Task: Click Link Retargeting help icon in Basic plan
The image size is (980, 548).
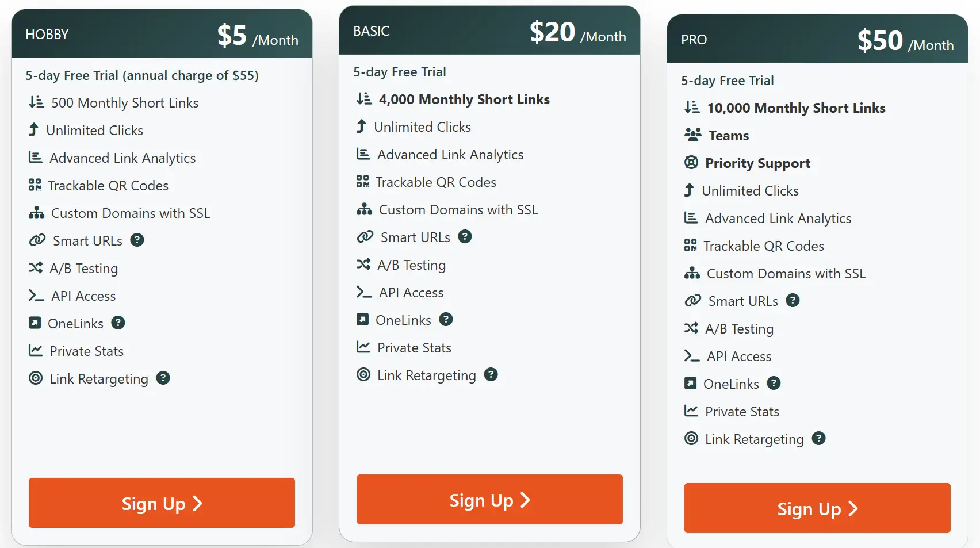Action: click(491, 374)
